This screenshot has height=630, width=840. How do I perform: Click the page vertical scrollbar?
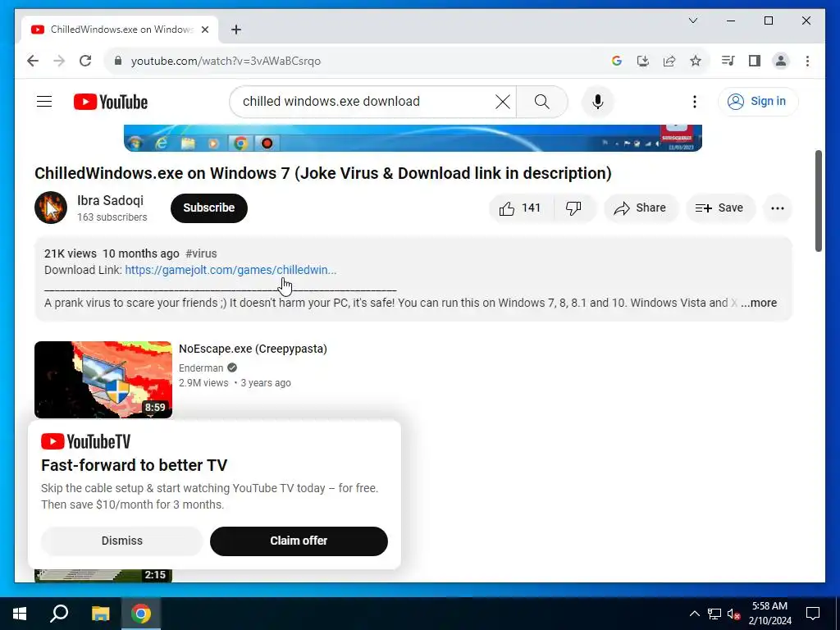pos(818,201)
